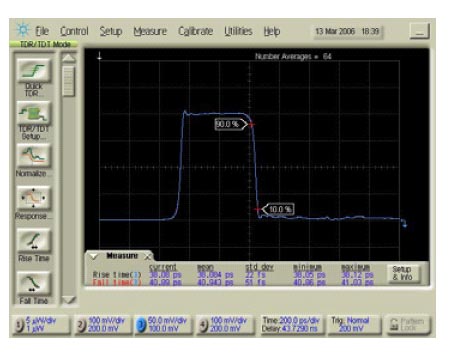Activate the Rise Time measurement icon
The height and width of the screenshot is (360, 449).
click(34, 241)
